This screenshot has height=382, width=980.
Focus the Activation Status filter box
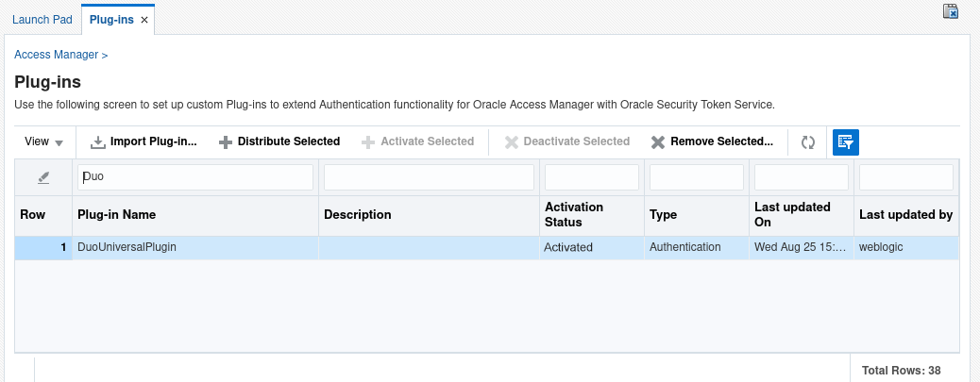tap(592, 177)
